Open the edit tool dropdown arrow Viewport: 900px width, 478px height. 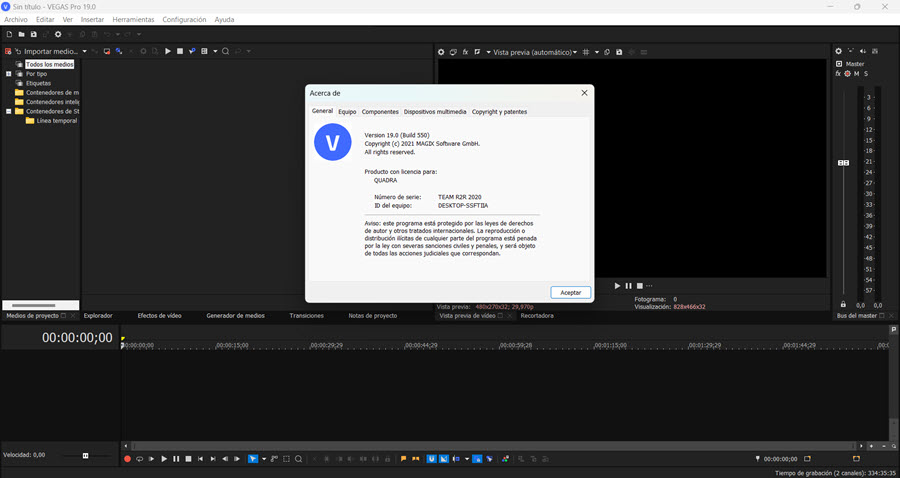[264, 459]
